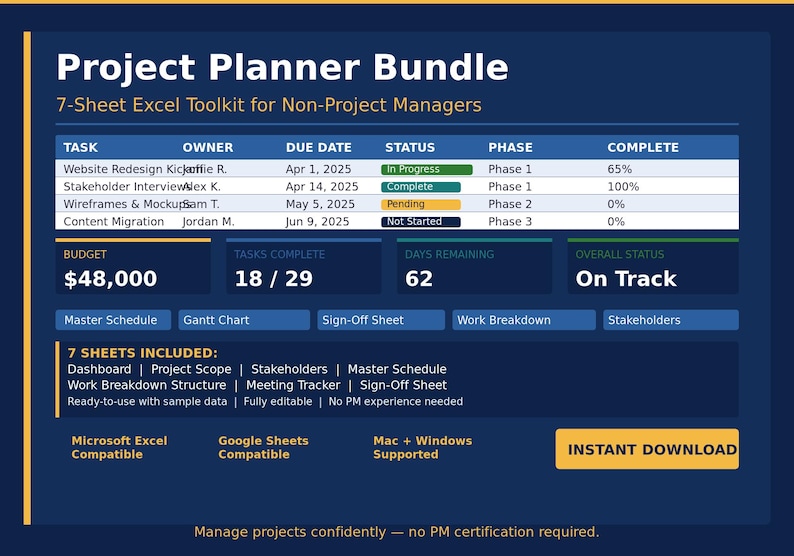Click the TASK column header
This screenshot has width=794, height=556.
pyautogui.click(x=81, y=147)
